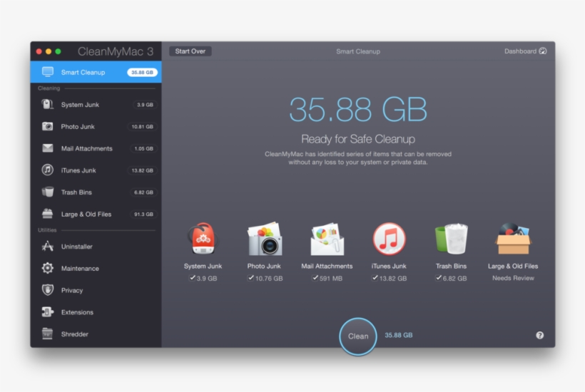585x392 pixels.
Task: Uncheck the Mail Attachments 591 MB checkbox
Action: coord(315,278)
